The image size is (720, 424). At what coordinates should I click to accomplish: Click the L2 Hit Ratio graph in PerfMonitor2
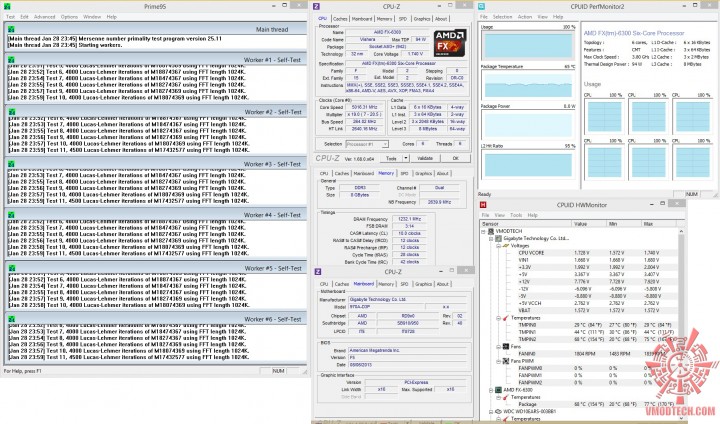point(528,164)
